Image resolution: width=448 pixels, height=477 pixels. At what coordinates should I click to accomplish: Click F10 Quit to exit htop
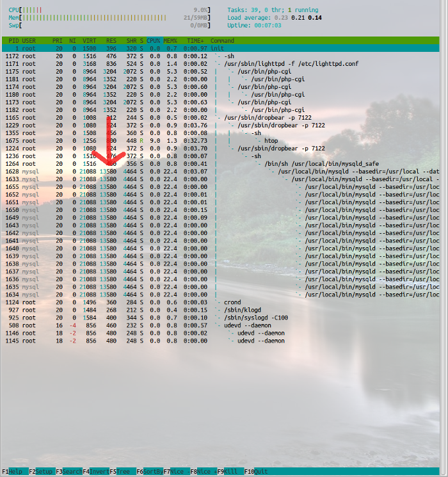point(257,472)
